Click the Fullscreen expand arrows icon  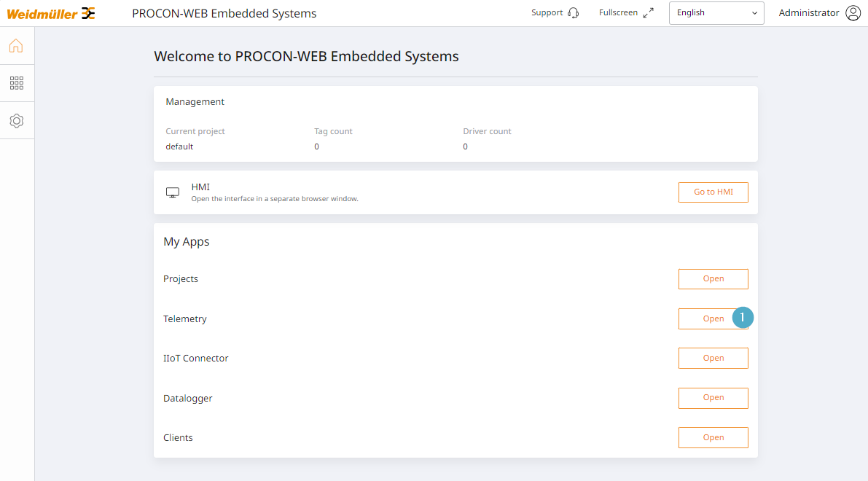pyautogui.click(x=648, y=12)
